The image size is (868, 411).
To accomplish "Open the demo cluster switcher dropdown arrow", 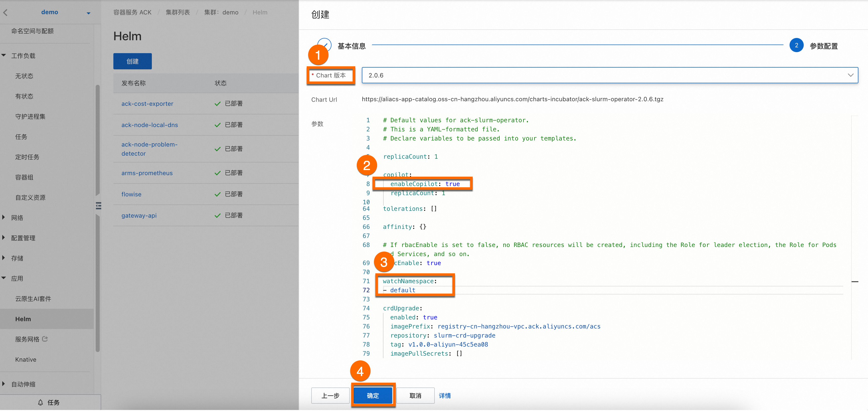I will 88,13.
